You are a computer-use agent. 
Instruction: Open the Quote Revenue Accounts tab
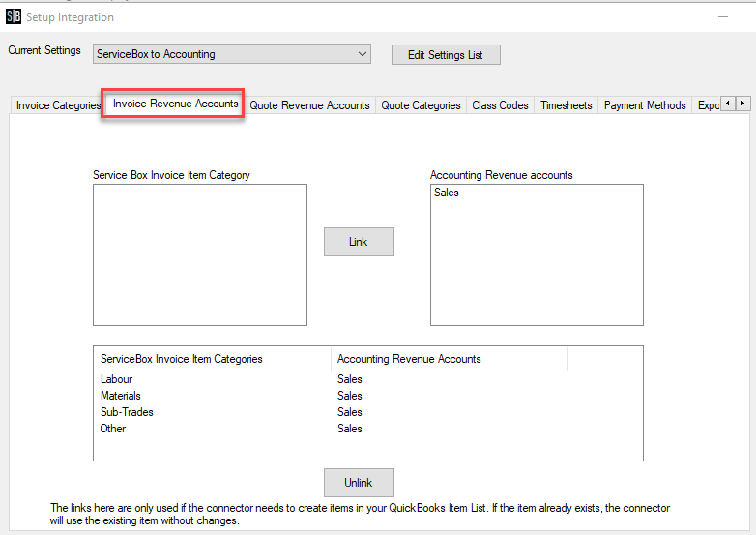pyautogui.click(x=309, y=105)
